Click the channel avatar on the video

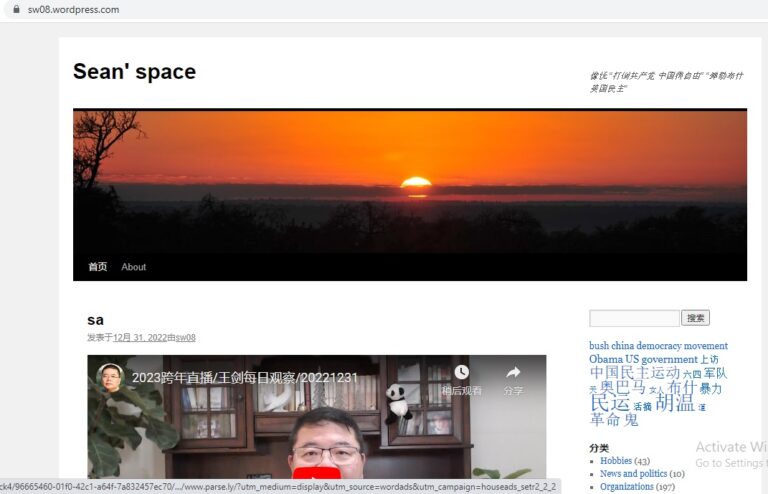(x=110, y=378)
